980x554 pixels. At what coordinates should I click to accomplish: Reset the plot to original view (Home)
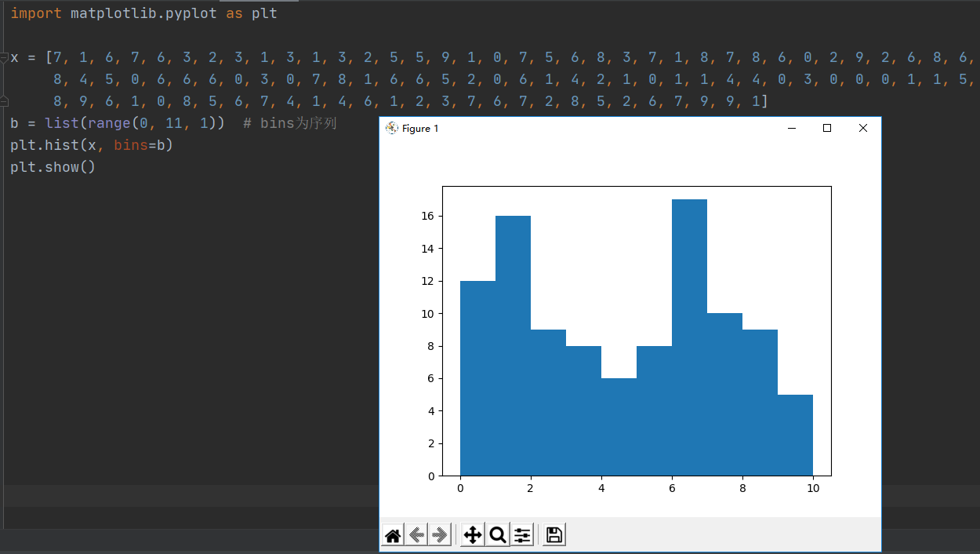[393, 535]
